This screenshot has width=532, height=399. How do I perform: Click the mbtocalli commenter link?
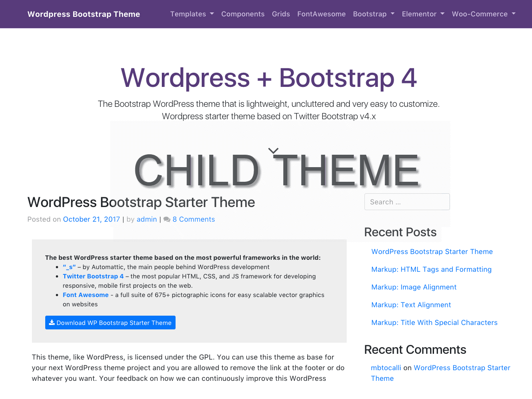pos(386,368)
